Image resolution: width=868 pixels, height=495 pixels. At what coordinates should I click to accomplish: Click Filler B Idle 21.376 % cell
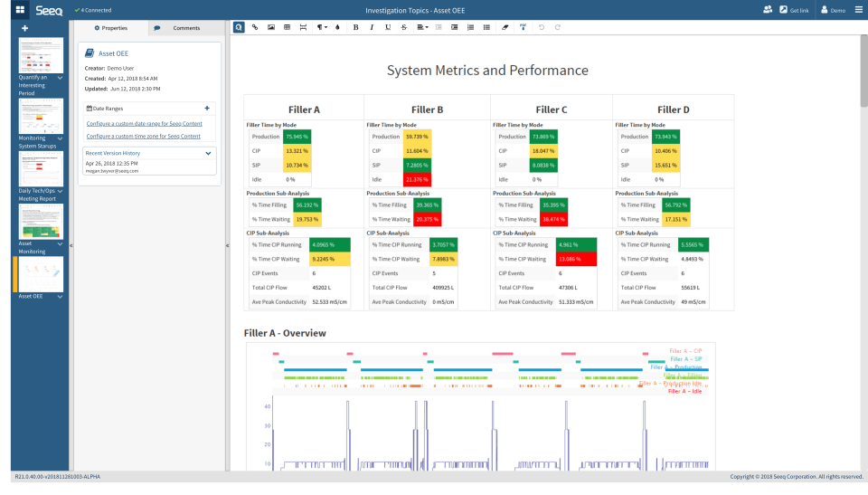(x=417, y=179)
